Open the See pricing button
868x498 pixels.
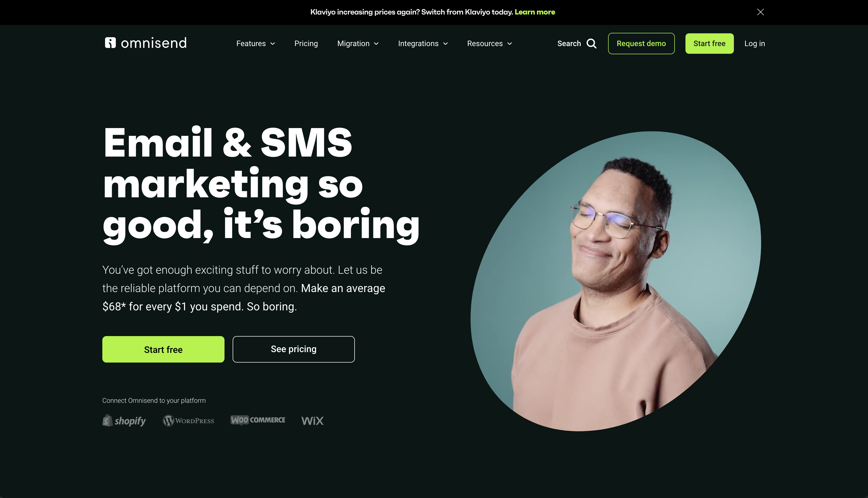point(293,349)
